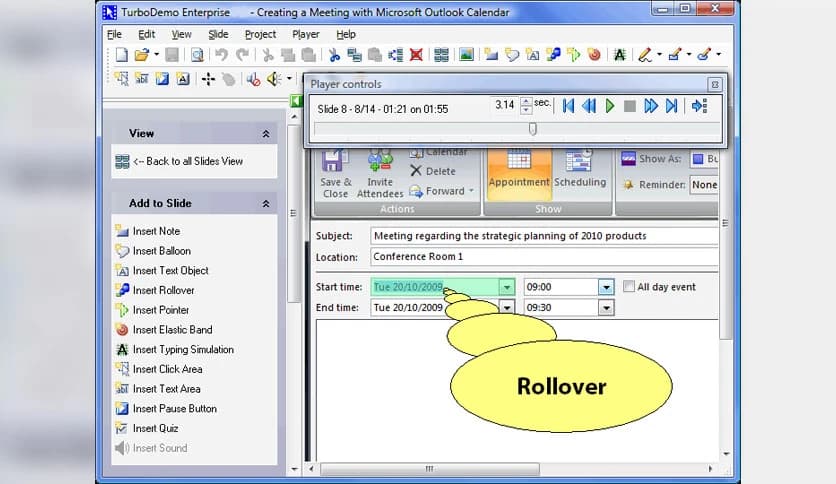The height and width of the screenshot is (484, 836).
Task: Click the Insert Pause Button icon in second toolbar row
Action: click(x=162, y=79)
